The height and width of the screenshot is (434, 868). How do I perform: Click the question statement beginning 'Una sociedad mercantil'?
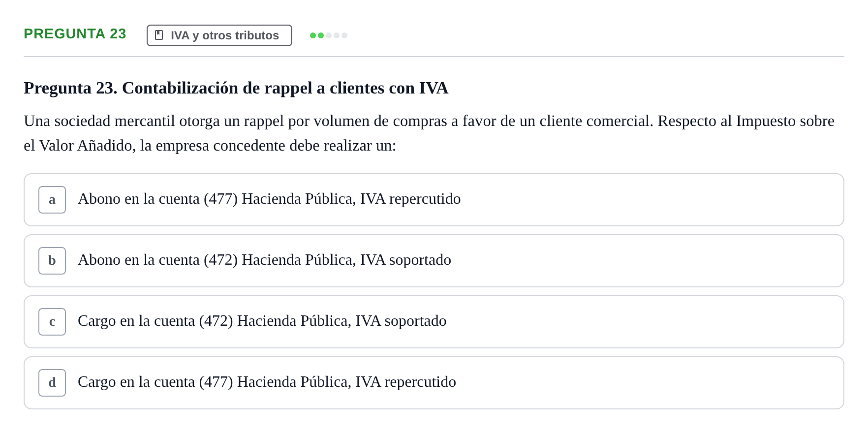[429, 133]
